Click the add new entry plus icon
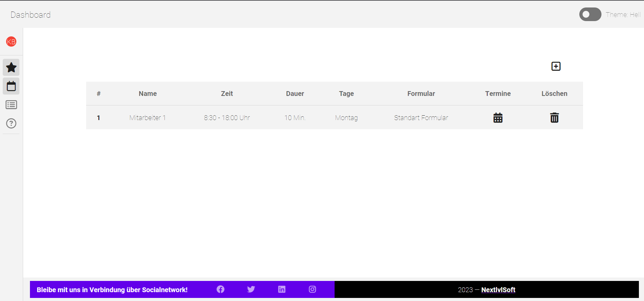The width and height of the screenshot is (644, 301). [x=556, y=66]
